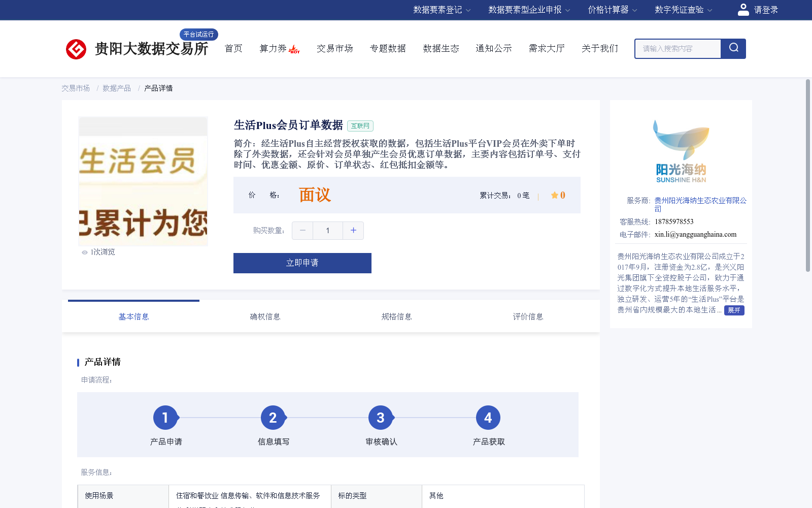Screen dimensions: 812x508
Task: Click the 平台试运行 badge
Action: [199, 35]
